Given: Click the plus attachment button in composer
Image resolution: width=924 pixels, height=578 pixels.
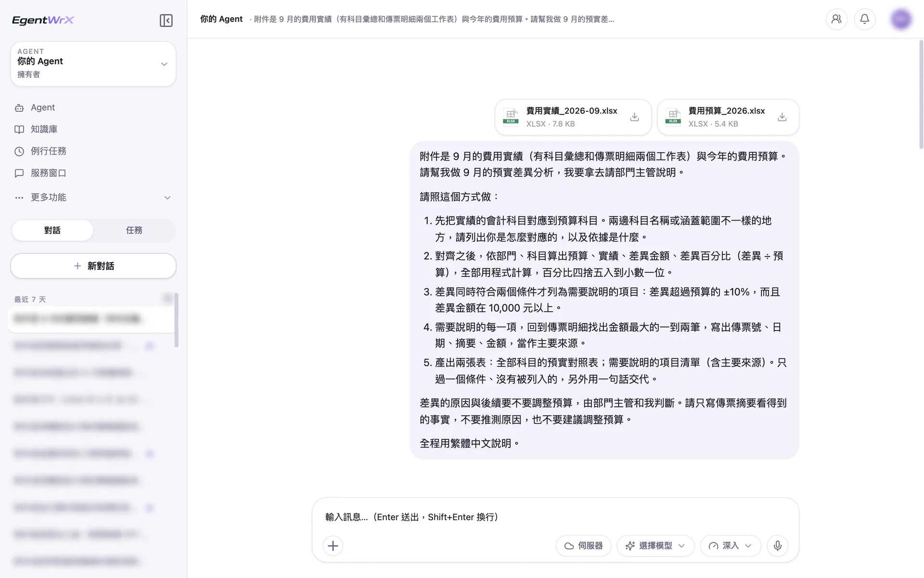Looking at the screenshot, I should click(333, 546).
